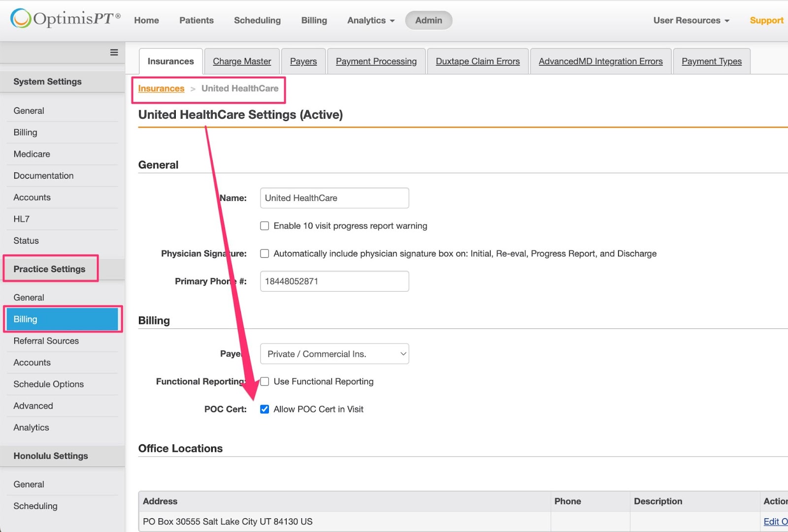The width and height of the screenshot is (788, 532).
Task: Uncheck Allow POC Cert in Visit
Action: pos(264,409)
